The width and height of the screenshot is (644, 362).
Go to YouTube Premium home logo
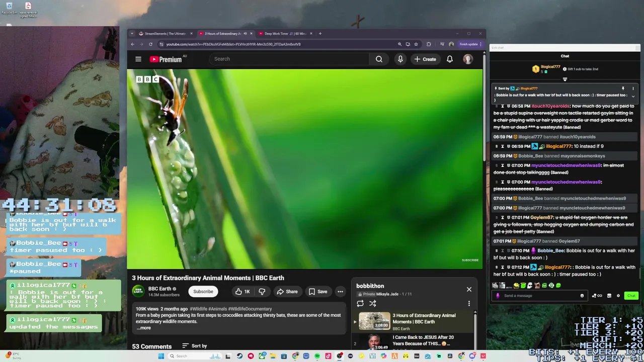click(166, 59)
